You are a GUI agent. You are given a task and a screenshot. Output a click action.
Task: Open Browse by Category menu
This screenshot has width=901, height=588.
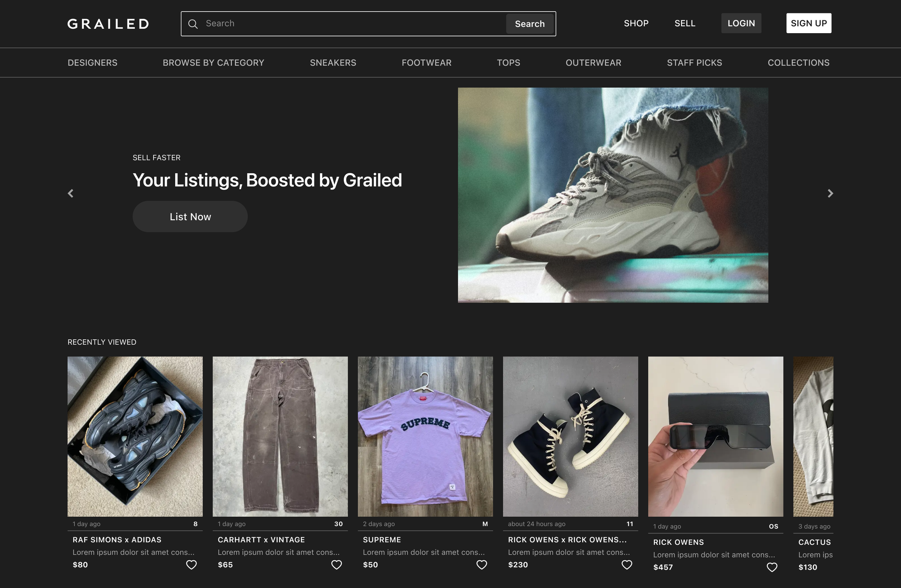tap(213, 63)
